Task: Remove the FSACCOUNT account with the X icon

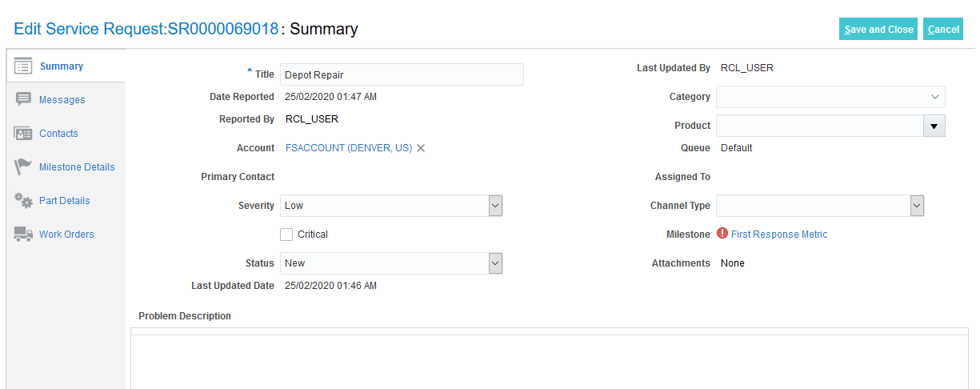Action: (421, 148)
